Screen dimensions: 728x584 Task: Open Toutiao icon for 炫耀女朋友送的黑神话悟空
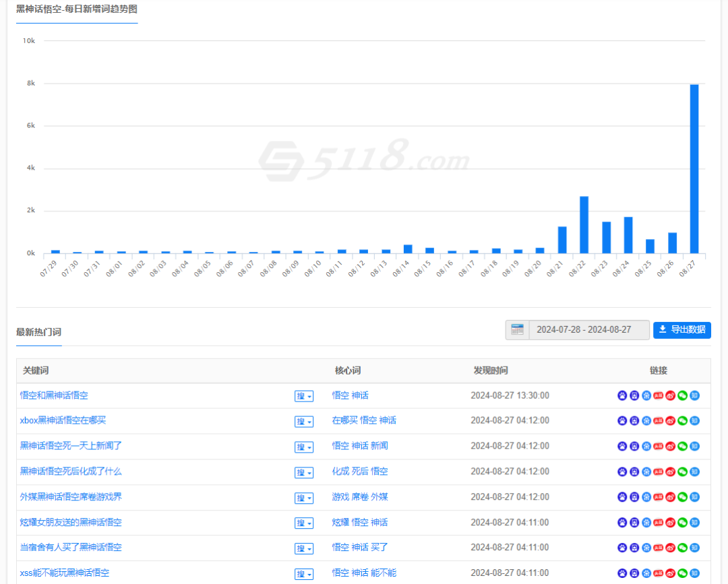pyautogui.click(x=659, y=522)
